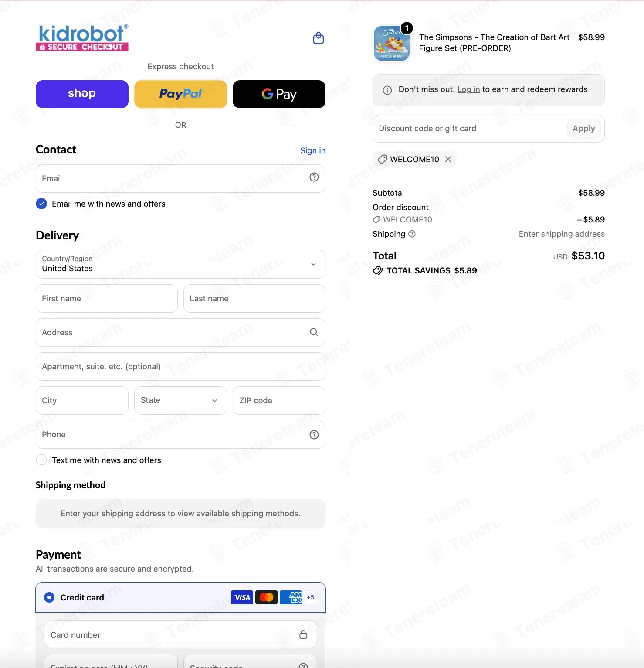The image size is (644, 668).
Task: Uncheck Email me with news and offers
Action: (x=41, y=204)
